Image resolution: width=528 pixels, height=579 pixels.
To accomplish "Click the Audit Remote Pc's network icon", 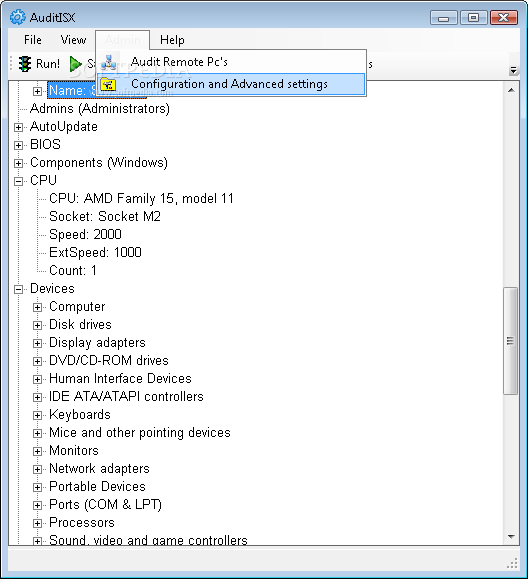I will [109, 62].
